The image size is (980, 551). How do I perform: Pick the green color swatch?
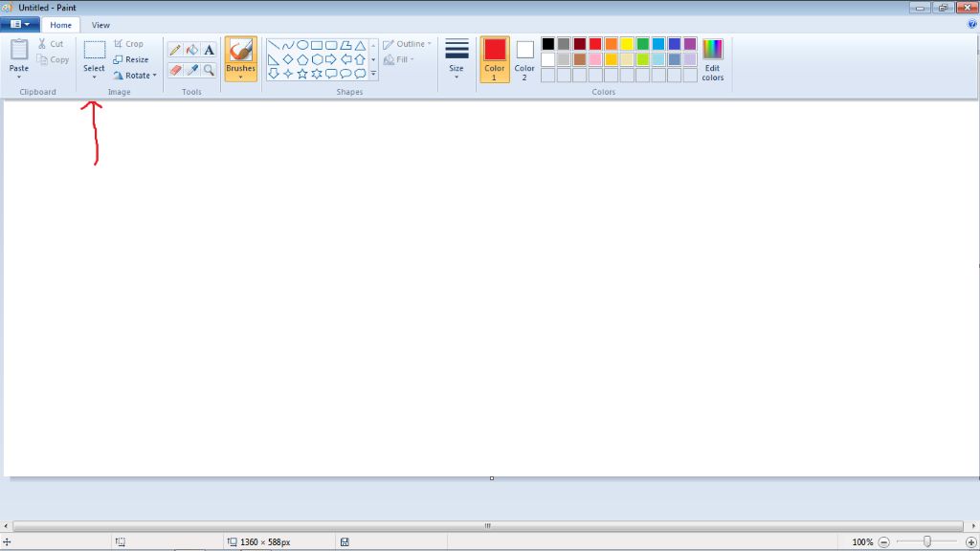[x=642, y=44]
